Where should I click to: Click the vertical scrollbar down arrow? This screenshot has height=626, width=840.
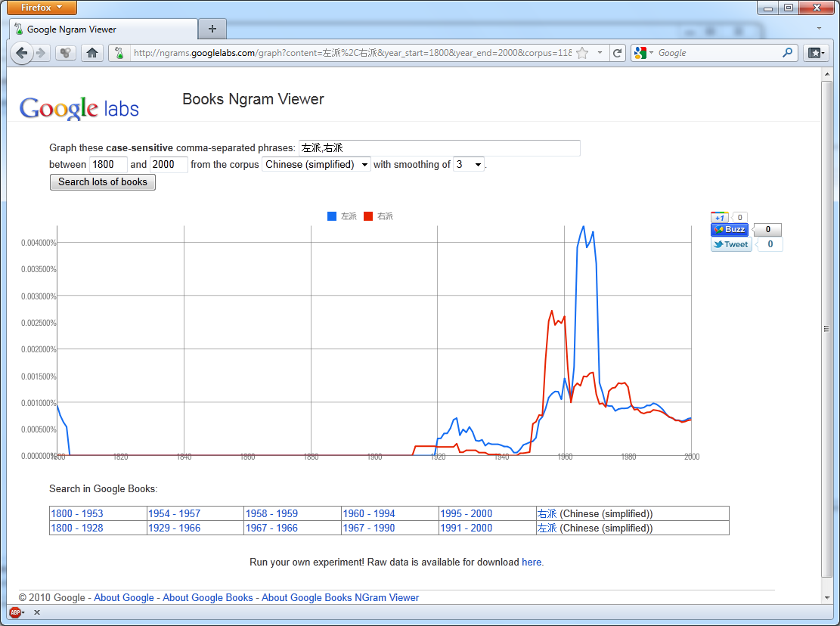tap(826, 597)
